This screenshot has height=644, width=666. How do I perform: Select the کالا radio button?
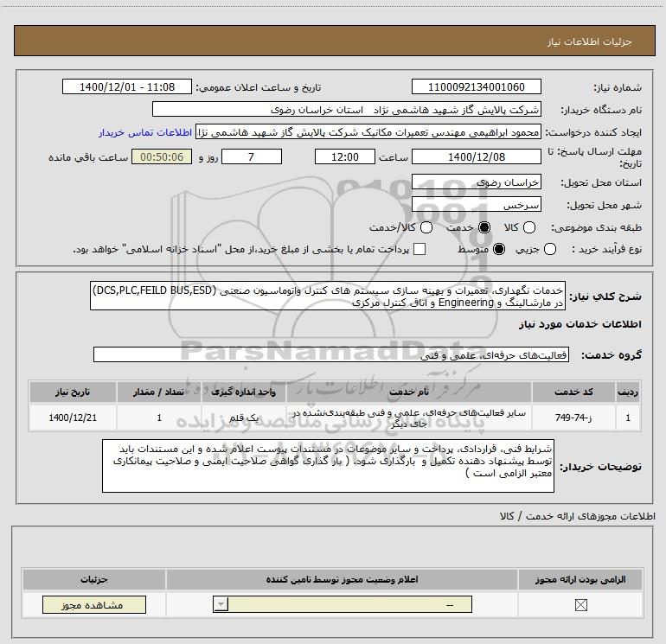[529, 227]
